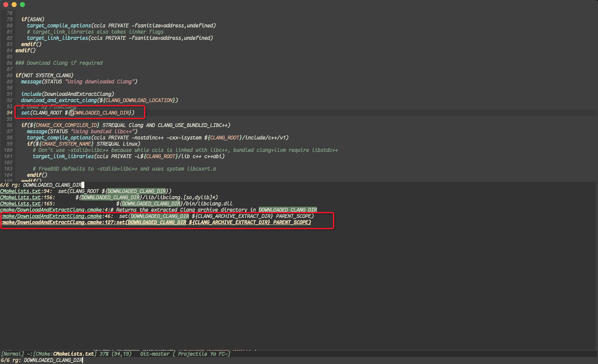Jump to CMakeLists.txt:165 match

tap(21, 204)
